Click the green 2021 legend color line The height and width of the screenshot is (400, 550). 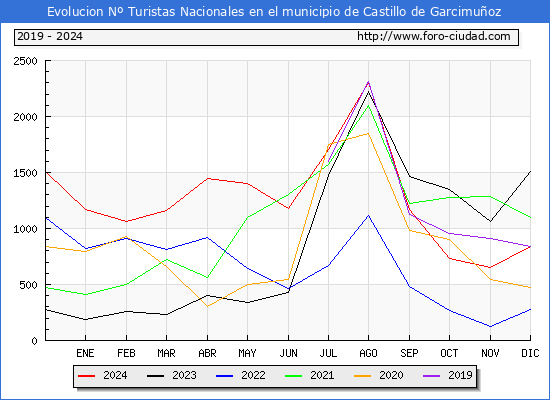(x=294, y=376)
